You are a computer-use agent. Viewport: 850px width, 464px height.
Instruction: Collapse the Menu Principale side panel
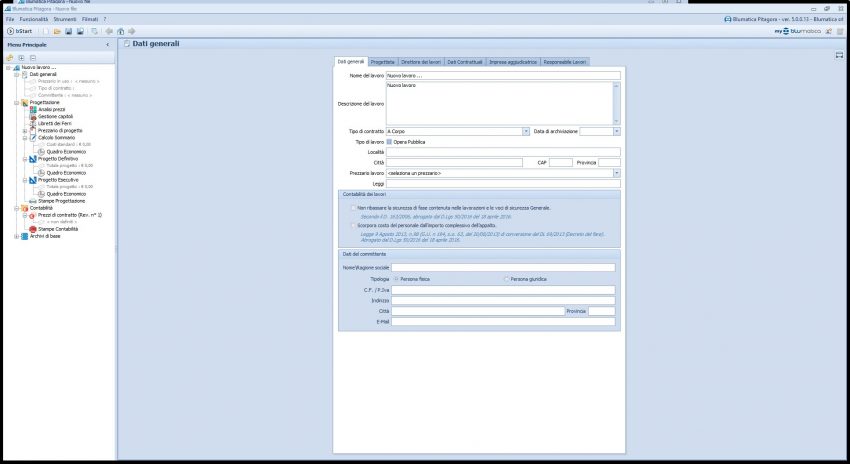(x=107, y=45)
